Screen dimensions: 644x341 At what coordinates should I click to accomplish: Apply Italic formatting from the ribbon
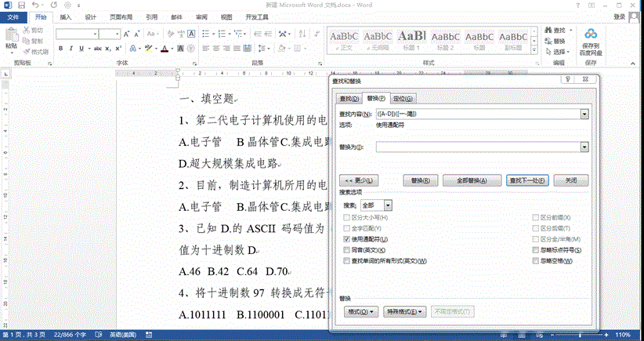click(71, 49)
